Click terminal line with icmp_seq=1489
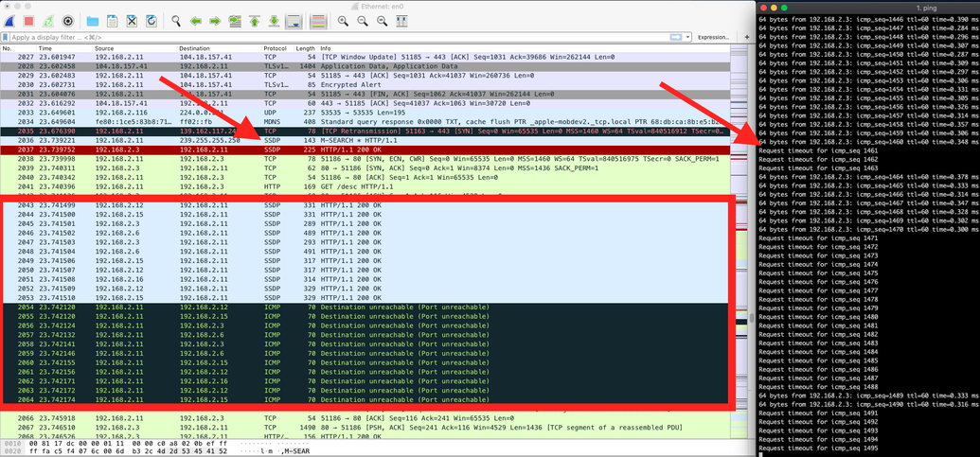 (x=869, y=395)
